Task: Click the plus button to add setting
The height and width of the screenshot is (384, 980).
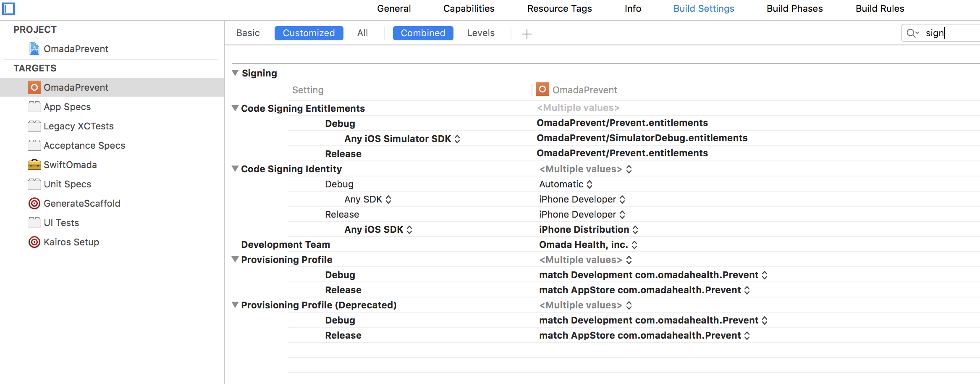Action: pyautogui.click(x=527, y=33)
